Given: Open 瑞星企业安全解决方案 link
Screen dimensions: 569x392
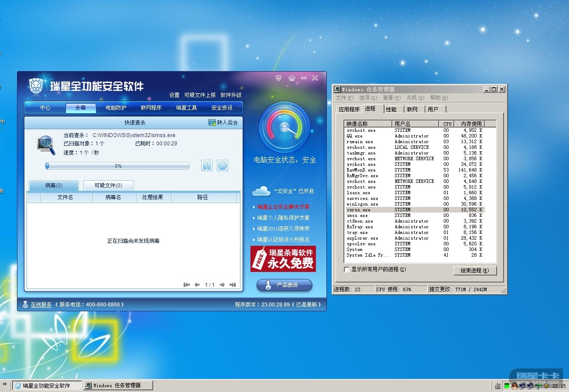Looking at the screenshot, I should click(283, 207).
